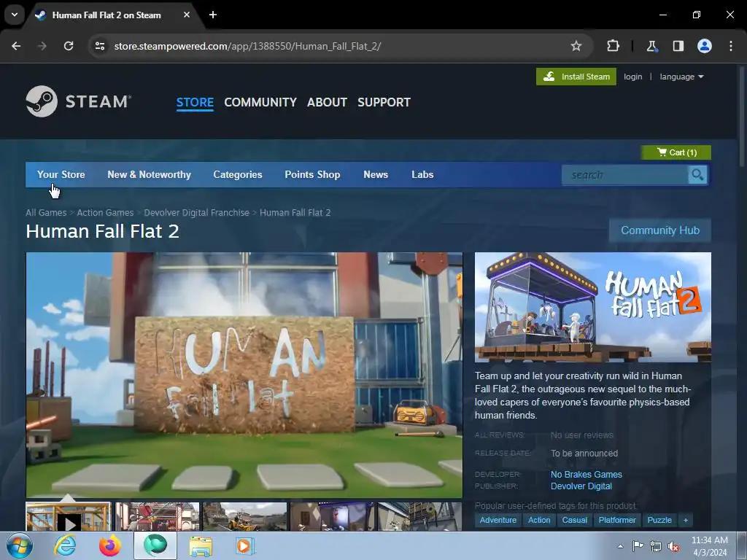The image size is (747, 560).
Task: Select the fifth screenshot thumbnail
Action: [419, 517]
